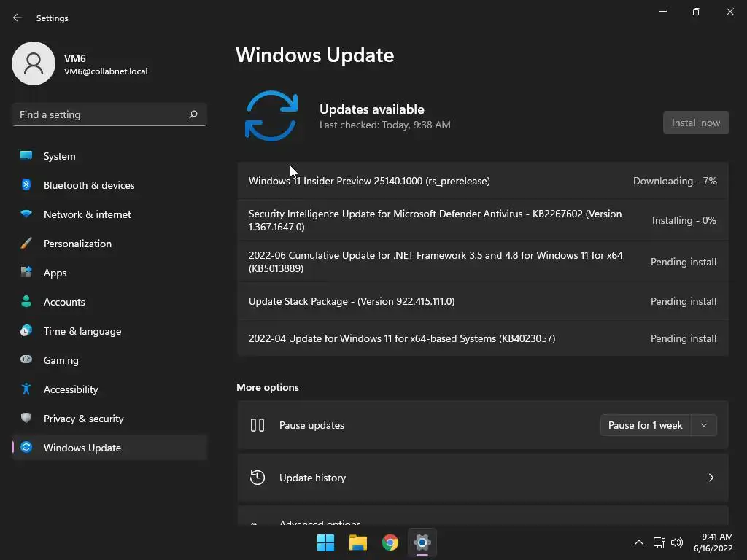
Task: Click the Advanced options row
Action: (x=483, y=516)
